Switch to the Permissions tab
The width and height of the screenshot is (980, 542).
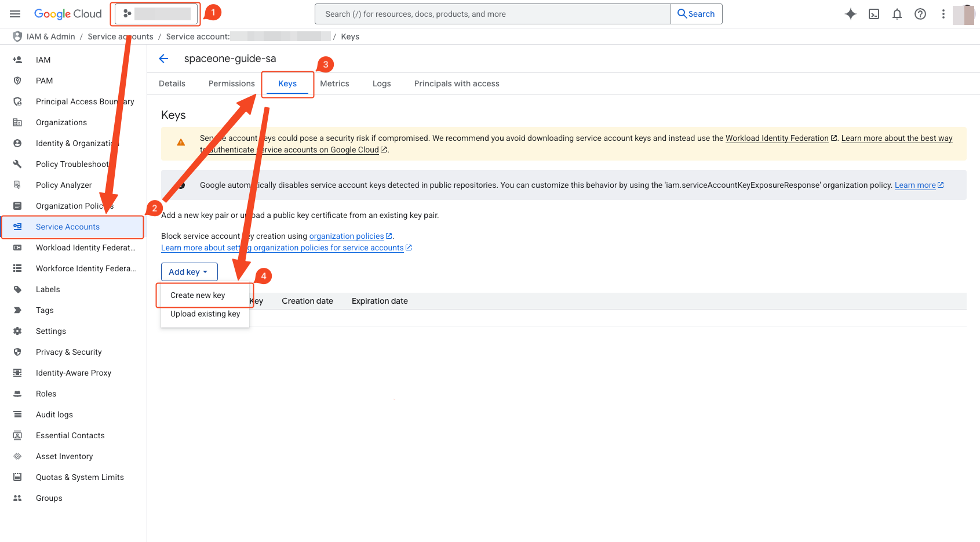point(232,83)
